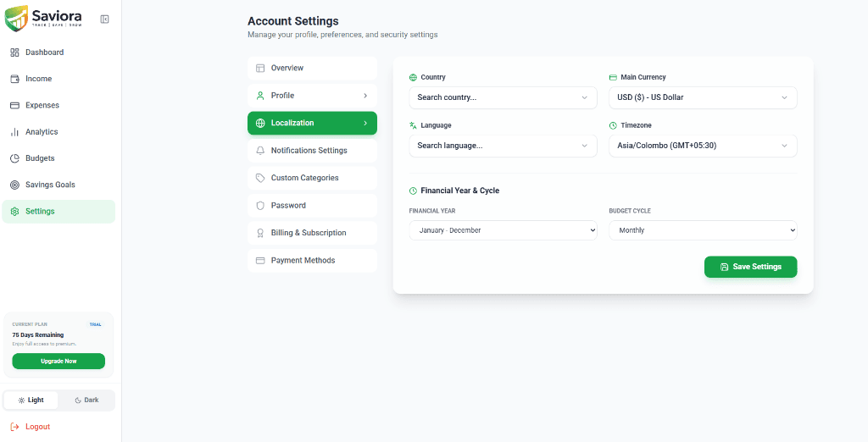This screenshot has height=442, width=868.
Task: Click the Save Settings button
Action: [x=751, y=268]
